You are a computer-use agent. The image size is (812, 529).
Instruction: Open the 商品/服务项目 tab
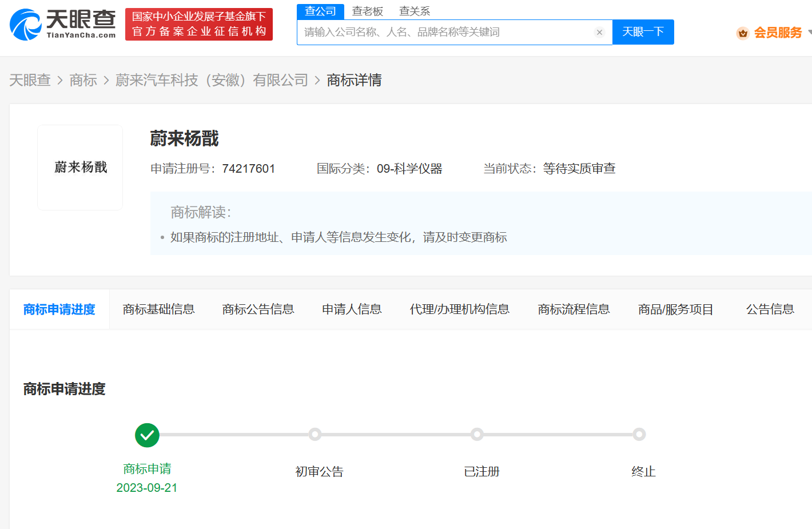(675, 309)
